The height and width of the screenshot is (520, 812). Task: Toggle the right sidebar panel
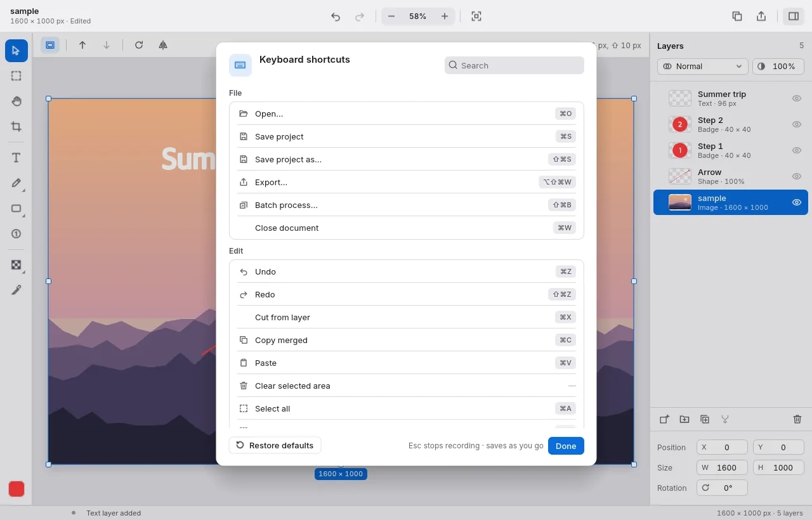[x=793, y=16]
